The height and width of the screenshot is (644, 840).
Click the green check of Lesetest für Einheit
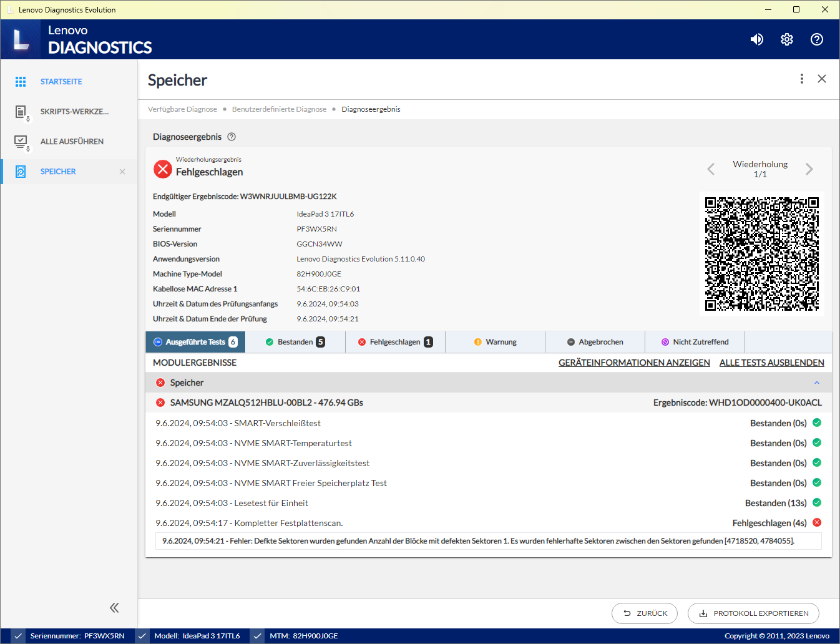coord(817,502)
